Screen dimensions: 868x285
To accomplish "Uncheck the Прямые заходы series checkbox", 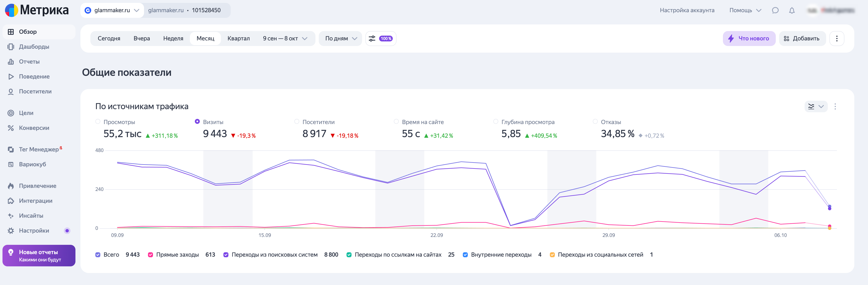I will pyautogui.click(x=150, y=255).
